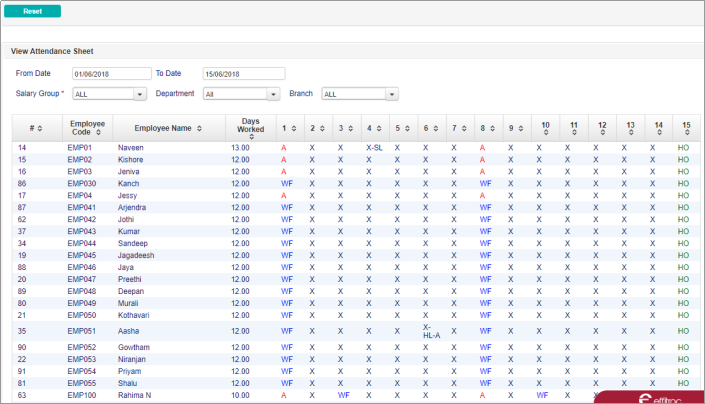The width and height of the screenshot is (705, 404).
Task: Click employee code EMP100
Action: 81,395
